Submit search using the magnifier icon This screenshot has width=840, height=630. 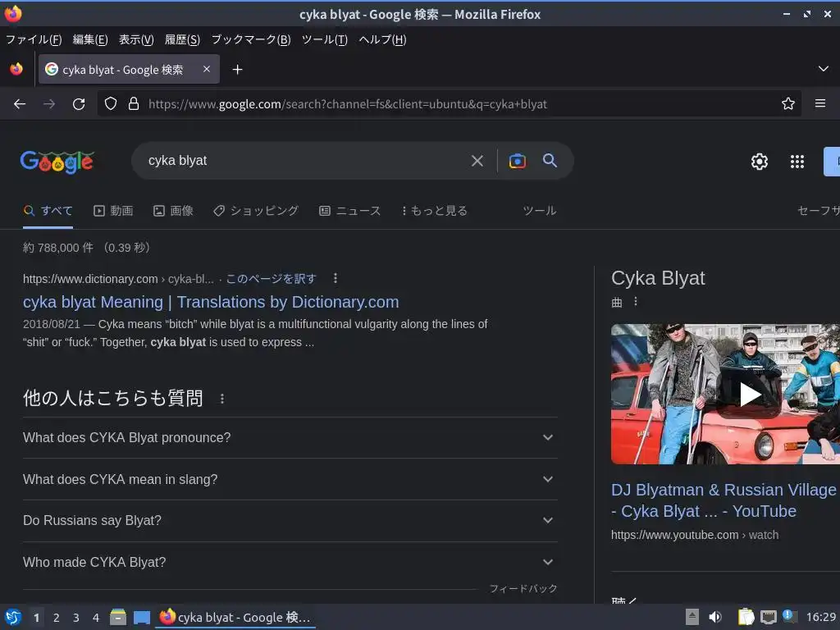click(x=550, y=160)
